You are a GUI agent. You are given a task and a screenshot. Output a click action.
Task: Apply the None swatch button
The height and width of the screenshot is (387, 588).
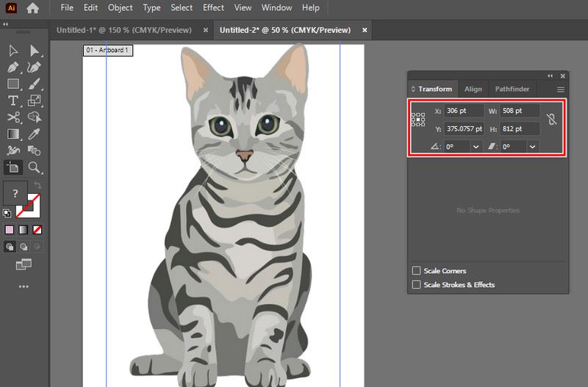tap(37, 230)
